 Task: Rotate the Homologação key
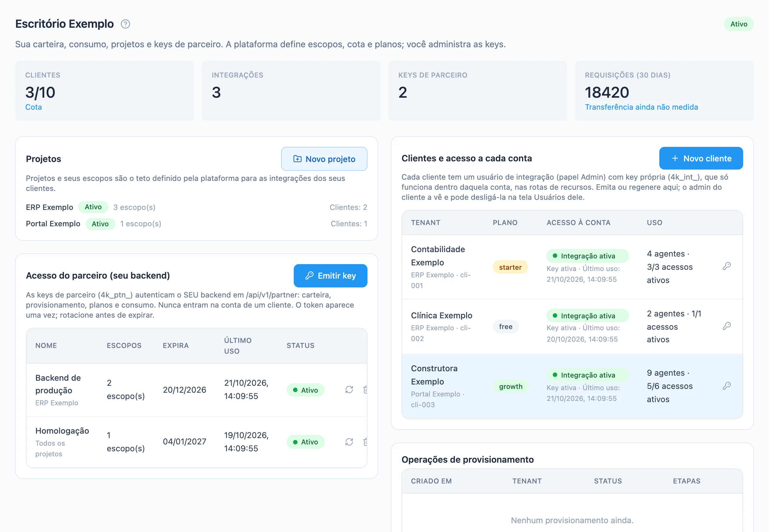tap(349, 442)
